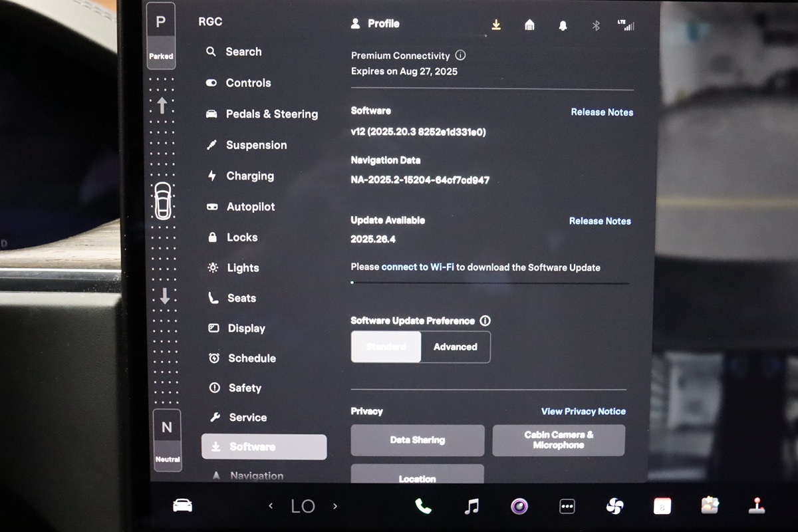This screenshot has width=798, height=532.
Task: Tap the LTE signal indicator
Action: click(x=625, y=25)
